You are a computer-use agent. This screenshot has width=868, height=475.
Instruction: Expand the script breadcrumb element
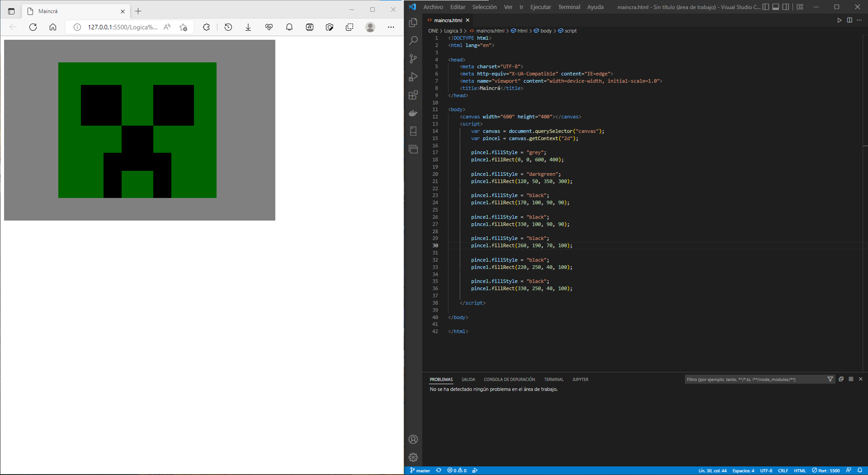tap(567, 31)
